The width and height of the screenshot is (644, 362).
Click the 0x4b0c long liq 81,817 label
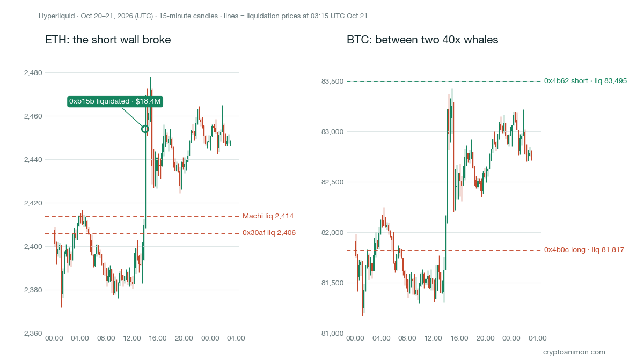point(584,250)
